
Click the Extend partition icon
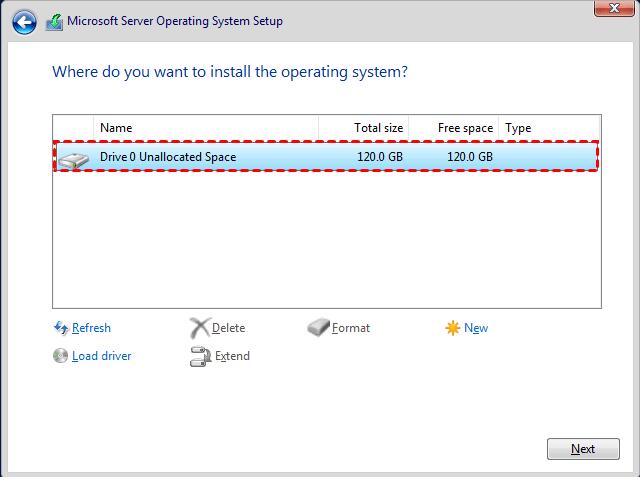200,356
